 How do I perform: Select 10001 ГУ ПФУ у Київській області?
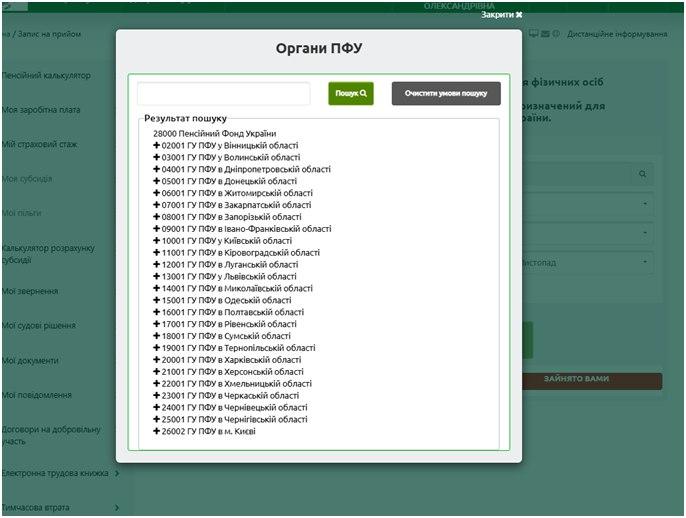pyautogui.click(x=226, y=241)
